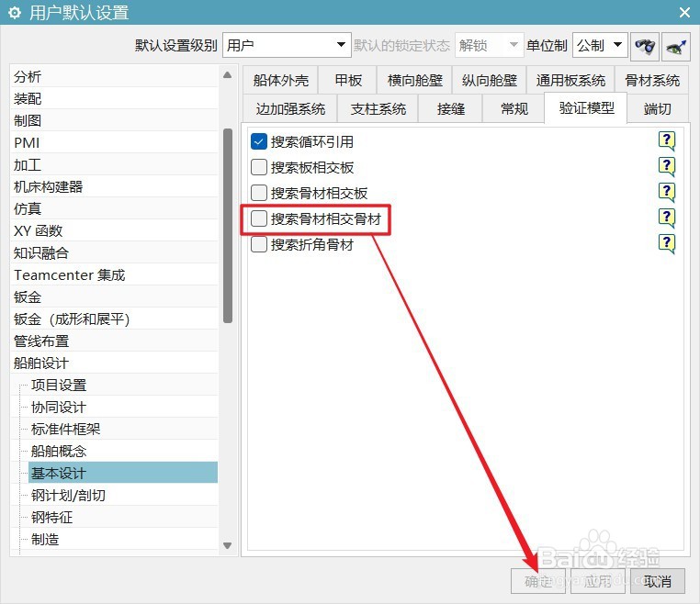Select 验证模型 tab
The width and height of the screenshot is (700, 604).
pos(586,107)
